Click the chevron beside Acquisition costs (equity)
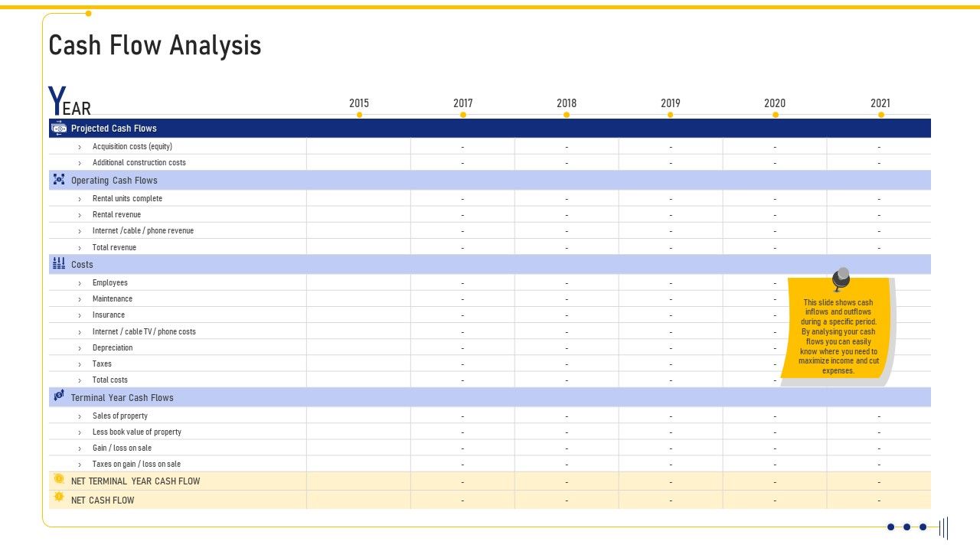The width and height of the screenshot is (980, 551). (x=80, y=146)
